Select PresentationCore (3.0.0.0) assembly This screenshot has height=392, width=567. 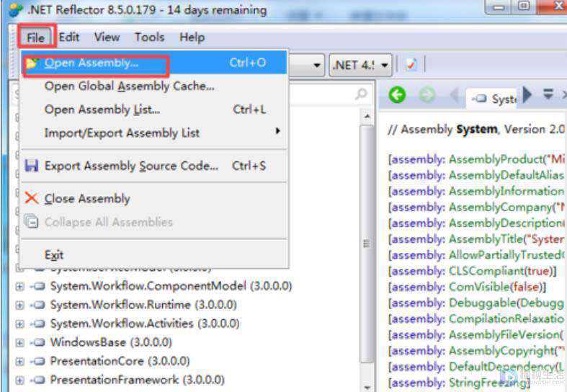tap(120, 361)
